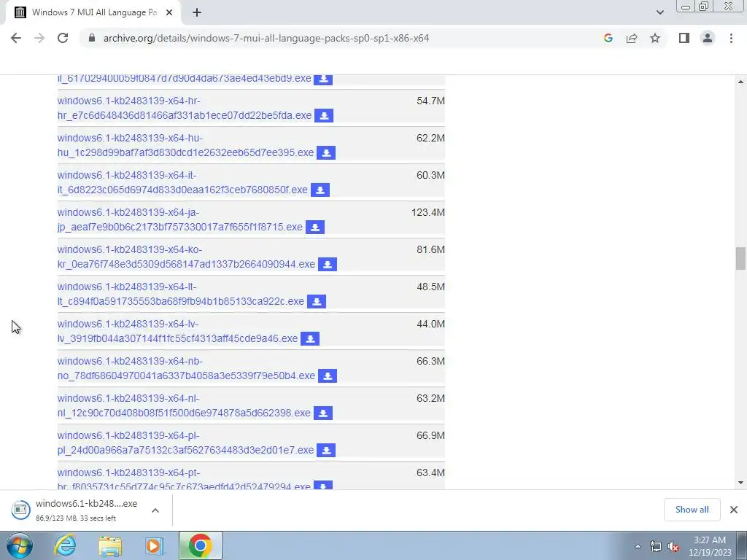This screenshot has height=560, width=747.
Task: Click the scrollbar up arrow
Action: click(740, 82)
